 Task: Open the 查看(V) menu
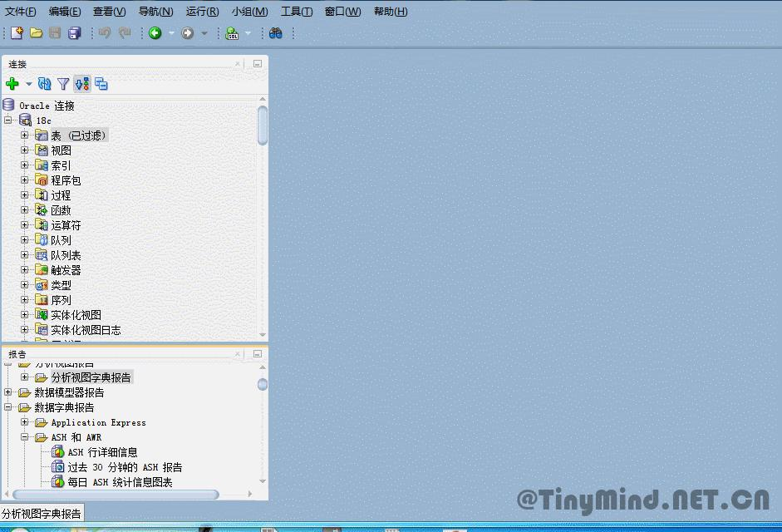tap(107, 11)
